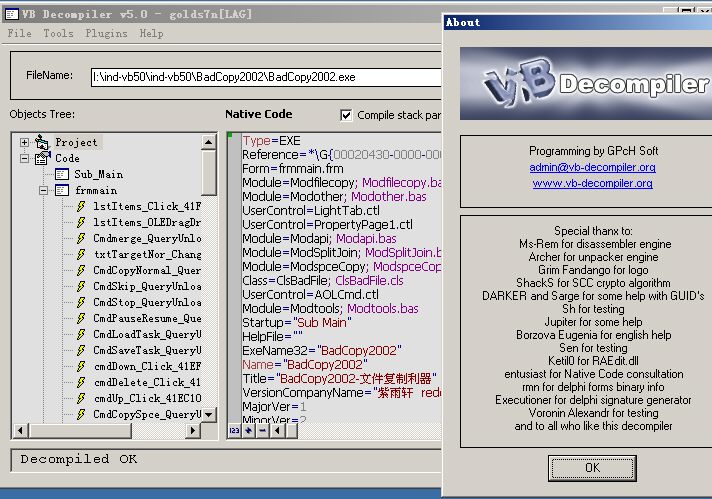Toggle the Compile stack parameters checkbox
This screenshot has height=499, width=712.
346,115
